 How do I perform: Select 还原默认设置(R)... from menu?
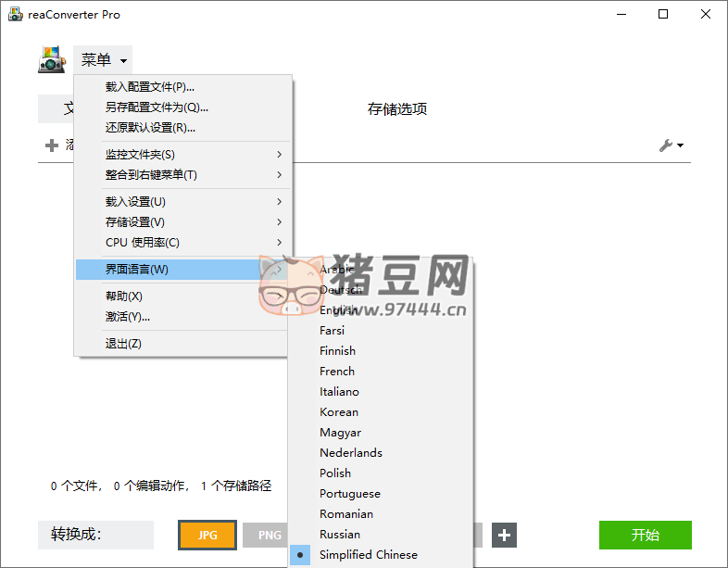pos(150,128)
